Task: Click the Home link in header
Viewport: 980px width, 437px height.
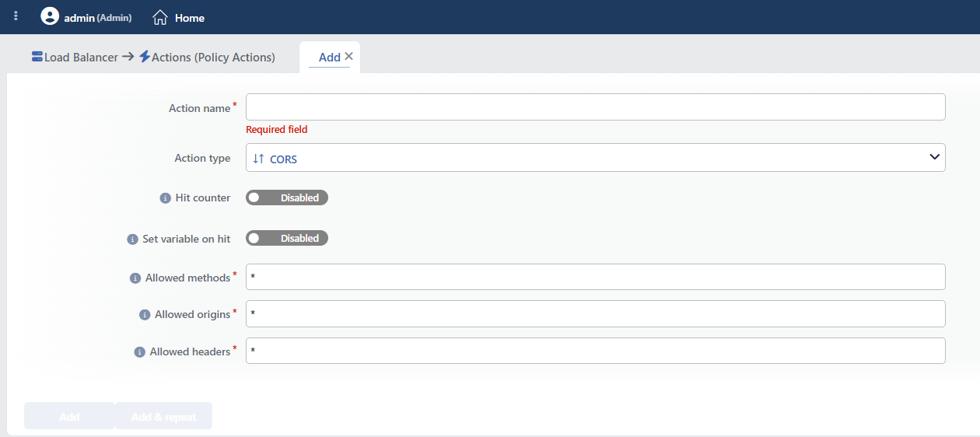Action: click(x=190, y=17)
